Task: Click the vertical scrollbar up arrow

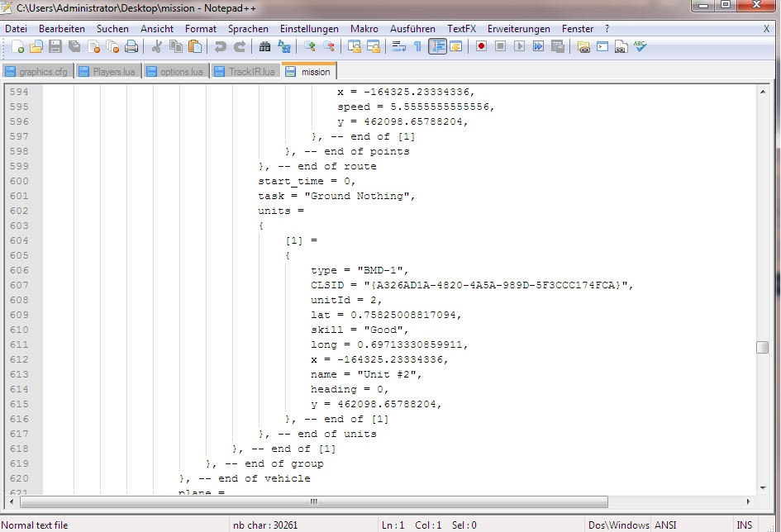Action: point(763,92)
